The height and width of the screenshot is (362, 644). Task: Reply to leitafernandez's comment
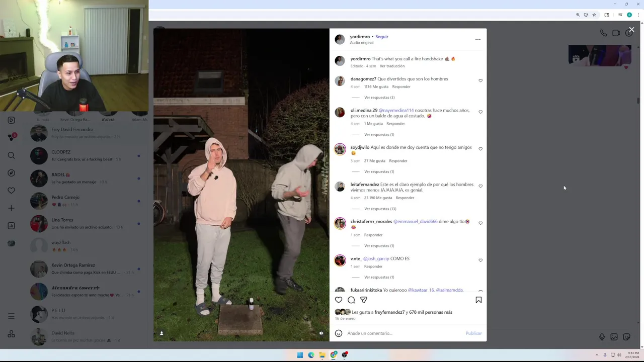[x=405, y=198]
